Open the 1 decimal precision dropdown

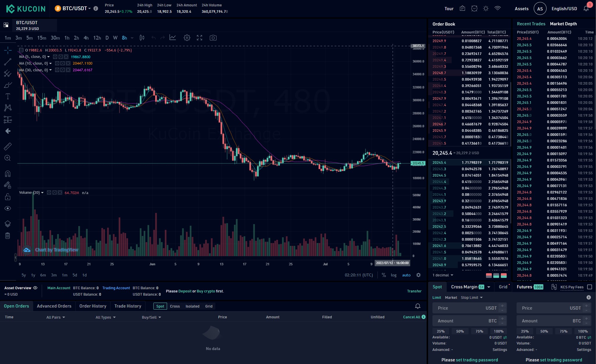pos(443,275)
